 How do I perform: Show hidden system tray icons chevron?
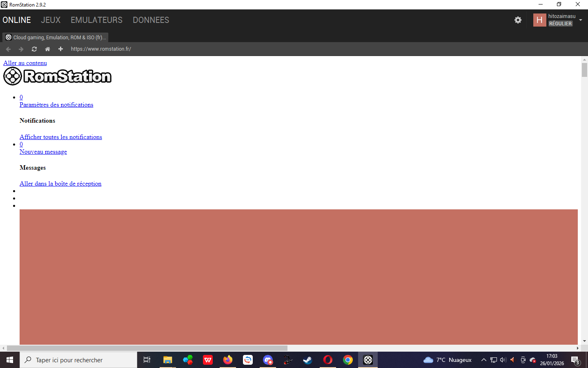tap(483, 360)
